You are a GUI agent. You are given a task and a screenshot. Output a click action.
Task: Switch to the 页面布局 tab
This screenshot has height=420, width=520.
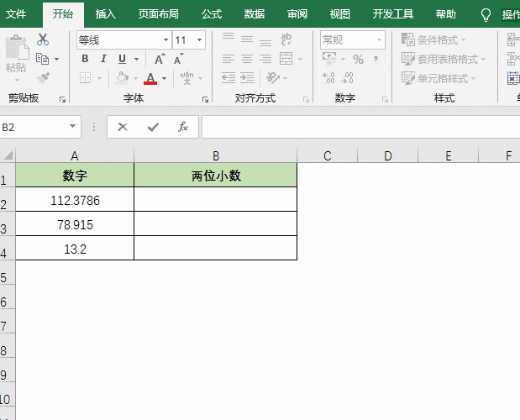159,14
